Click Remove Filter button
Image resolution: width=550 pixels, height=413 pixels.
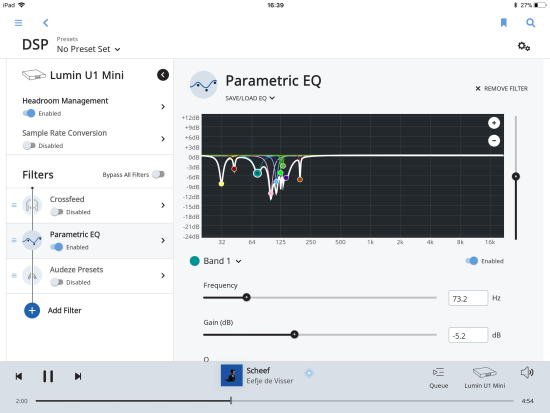coord(502,88)
